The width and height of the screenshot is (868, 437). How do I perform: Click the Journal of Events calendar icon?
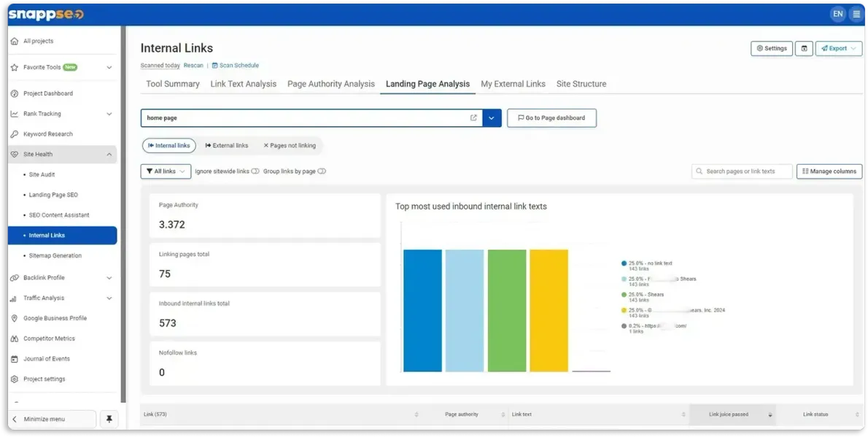tap(15, 359)
